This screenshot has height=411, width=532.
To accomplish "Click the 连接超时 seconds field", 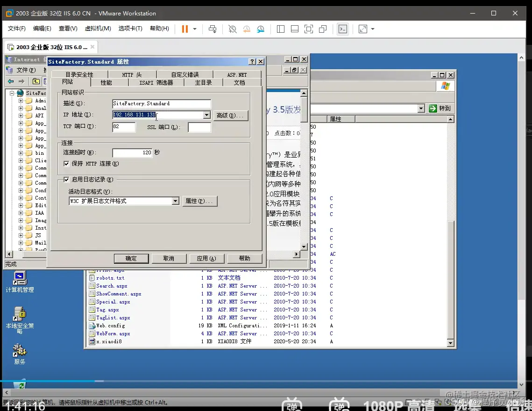I will [132, 153].
